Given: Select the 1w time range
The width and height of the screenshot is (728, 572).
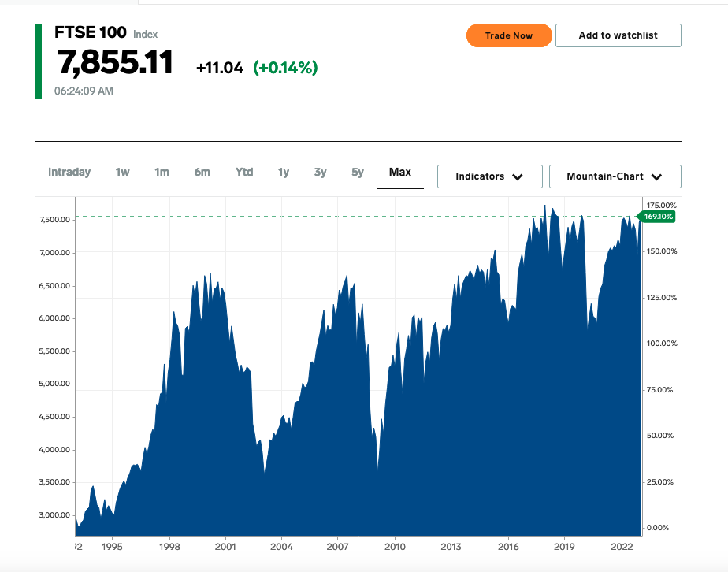Looking at the screenshot, I should (x=123, y=173).
